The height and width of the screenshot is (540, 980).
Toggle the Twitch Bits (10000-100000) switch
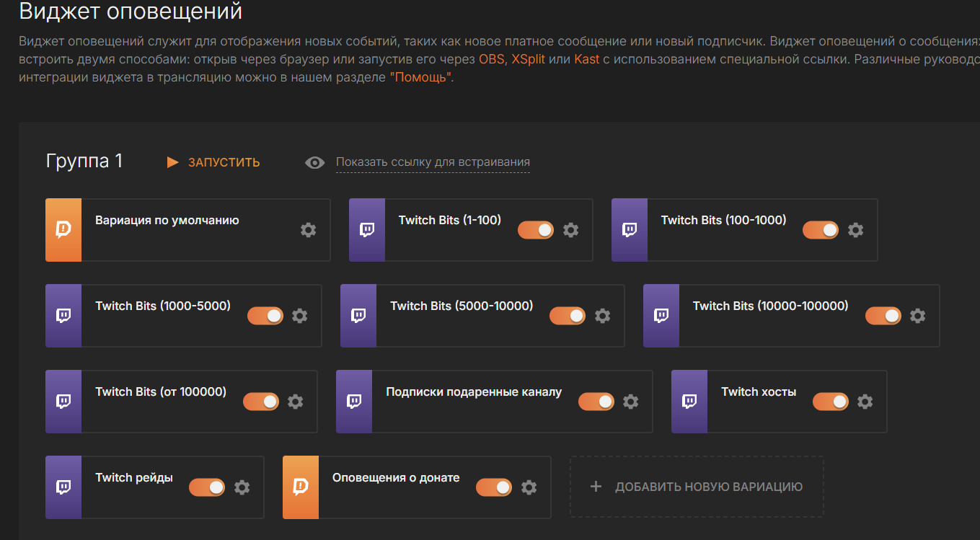(883, 316)
